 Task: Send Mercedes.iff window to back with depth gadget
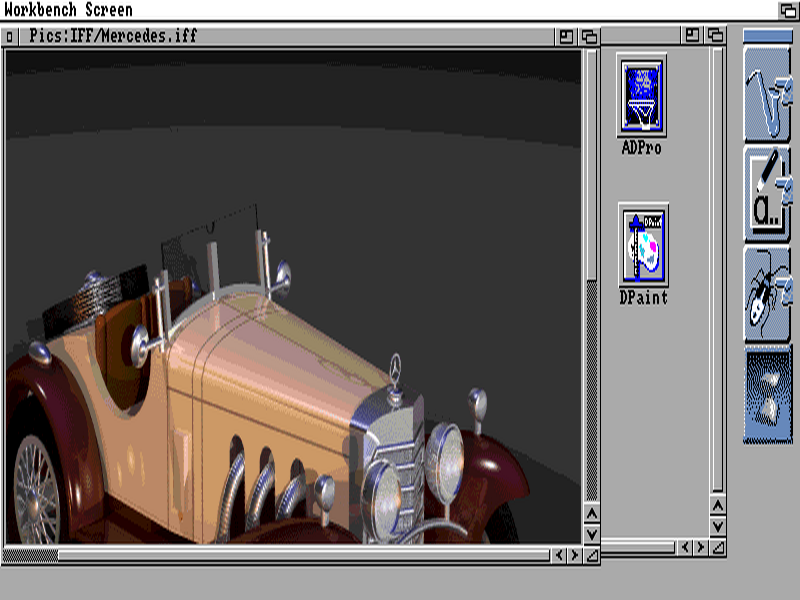pos(589,36)
